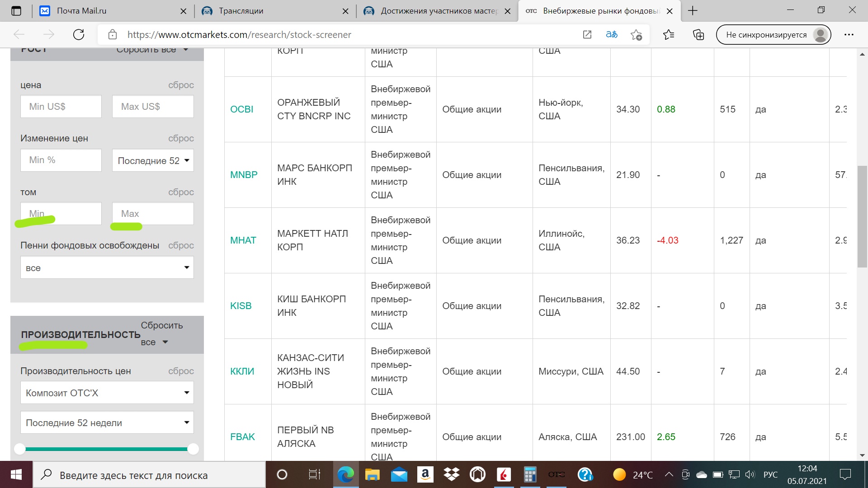
Task: Open the tab actions menu icon
Action: point(16,11)
